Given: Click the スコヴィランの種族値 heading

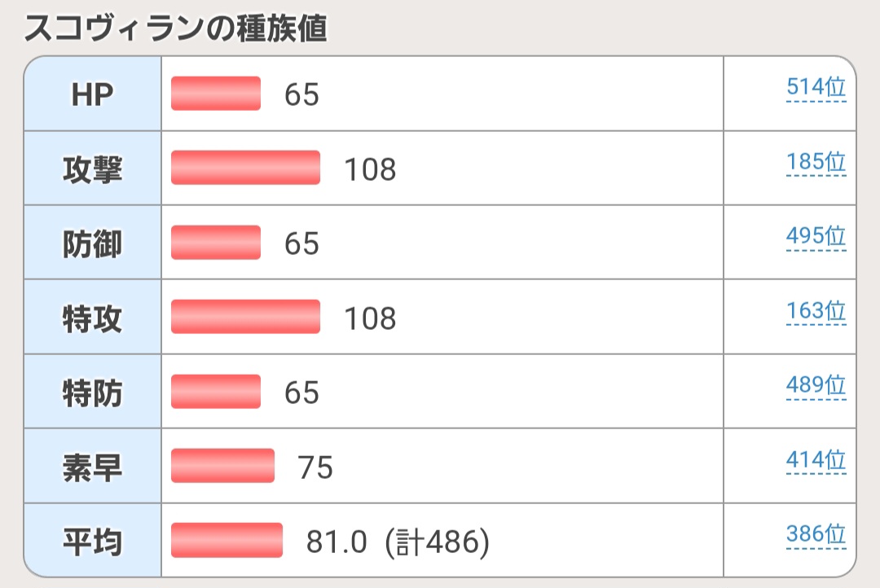Looking at the screenshot, I should (x=175, y=30).
